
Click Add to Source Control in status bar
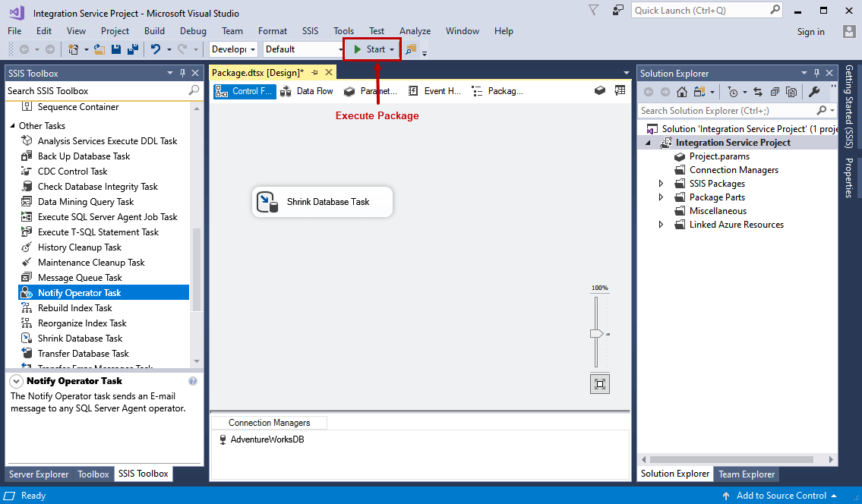click(781, 496)
